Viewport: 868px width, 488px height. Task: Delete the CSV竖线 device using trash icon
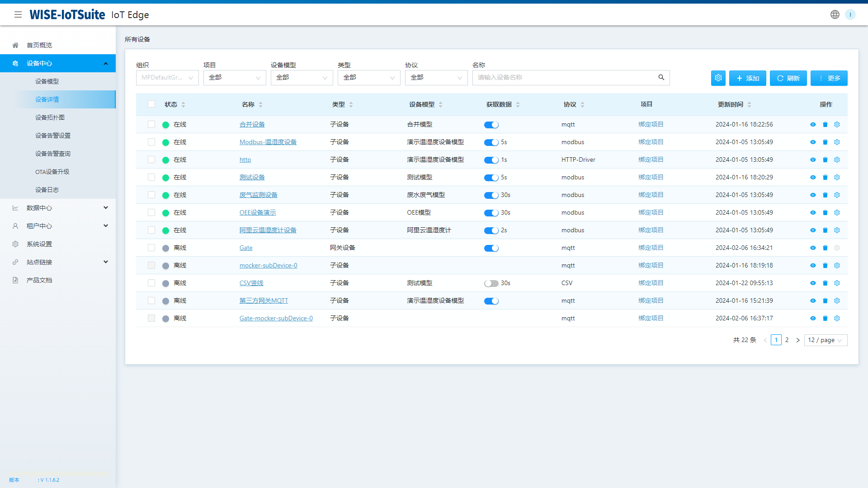tap(825, 283)
